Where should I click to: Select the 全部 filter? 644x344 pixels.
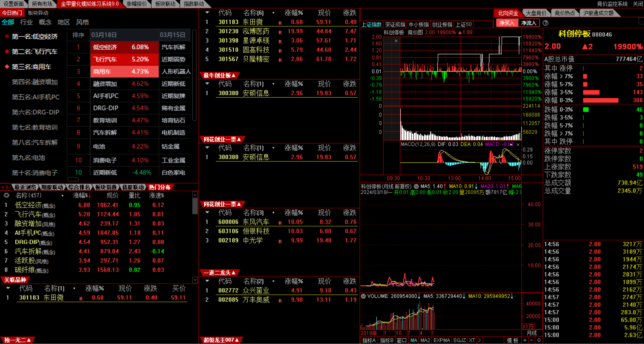click(8, 22)
